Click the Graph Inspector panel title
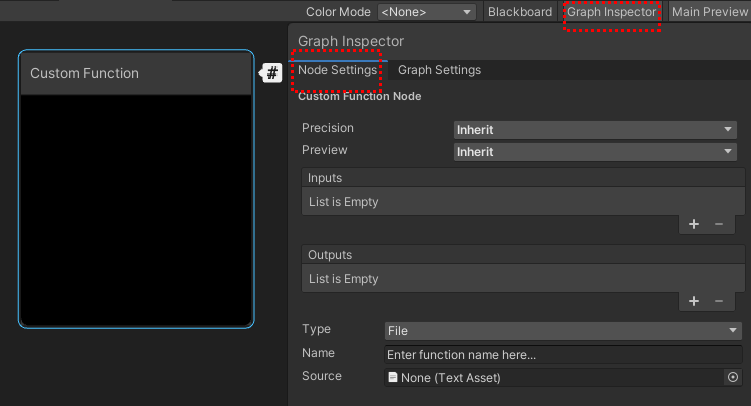This screenshot has width=751, height=406. [351, 41]
